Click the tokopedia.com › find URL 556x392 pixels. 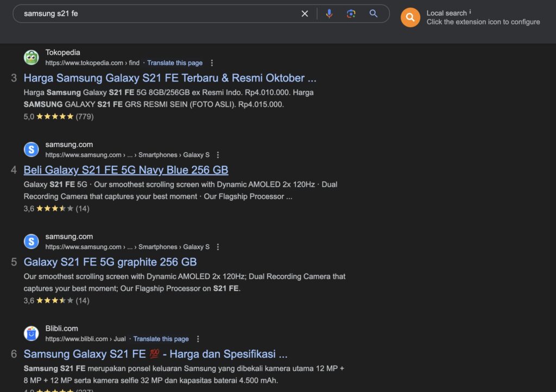click(92, 63)
